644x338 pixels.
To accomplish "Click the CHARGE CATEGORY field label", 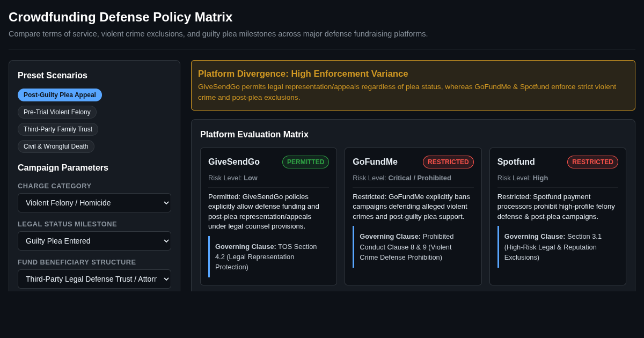I will pos(55,186).
